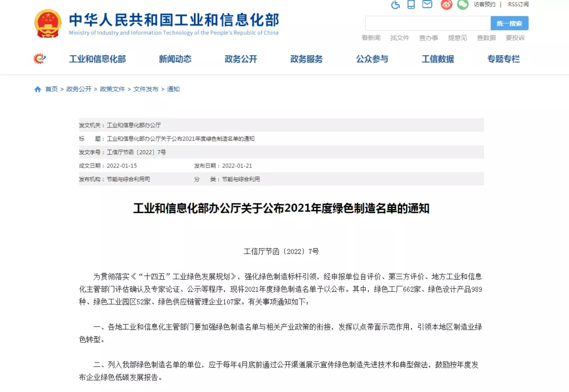Image resolution: width=569 pixels, height=392 pixels.
Task: Click the paragraph starting 为贯彻落实
Action: point(280,289)
